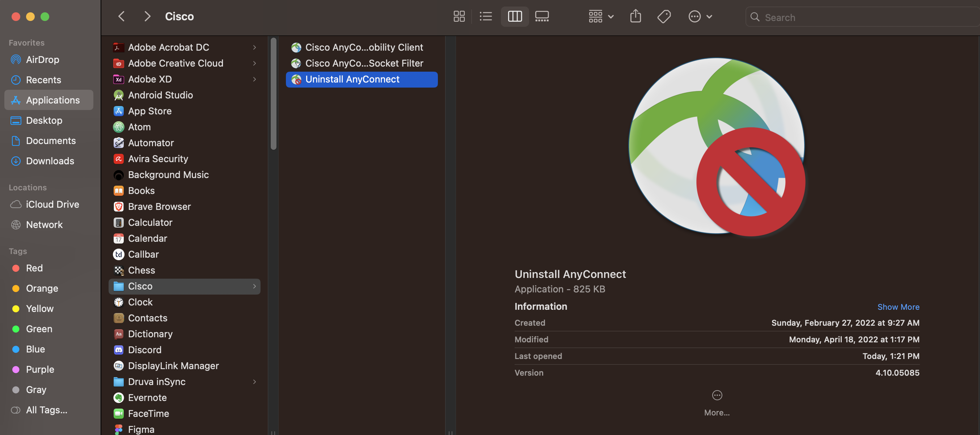Open the Share menu
Viewport: 980px width, 435px height.
click(635, 16)
